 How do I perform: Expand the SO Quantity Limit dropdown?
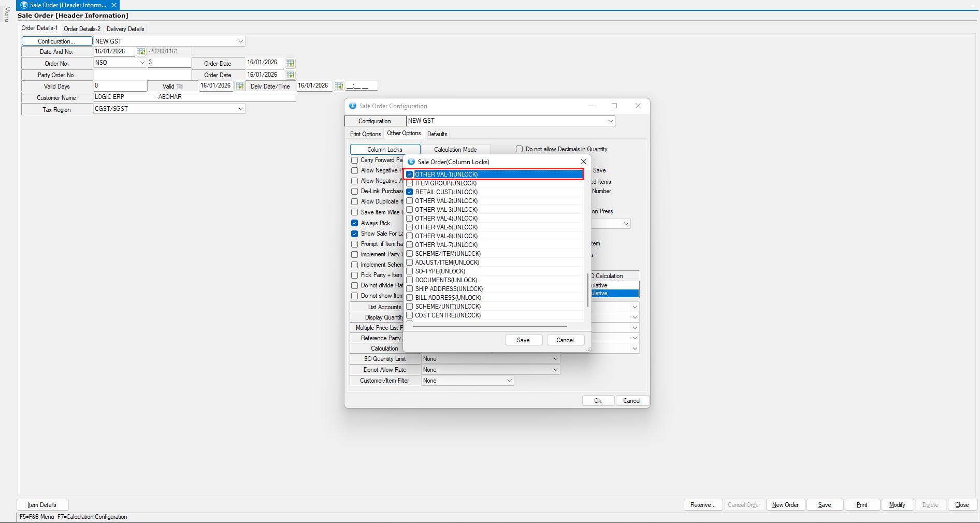point(555,359)
